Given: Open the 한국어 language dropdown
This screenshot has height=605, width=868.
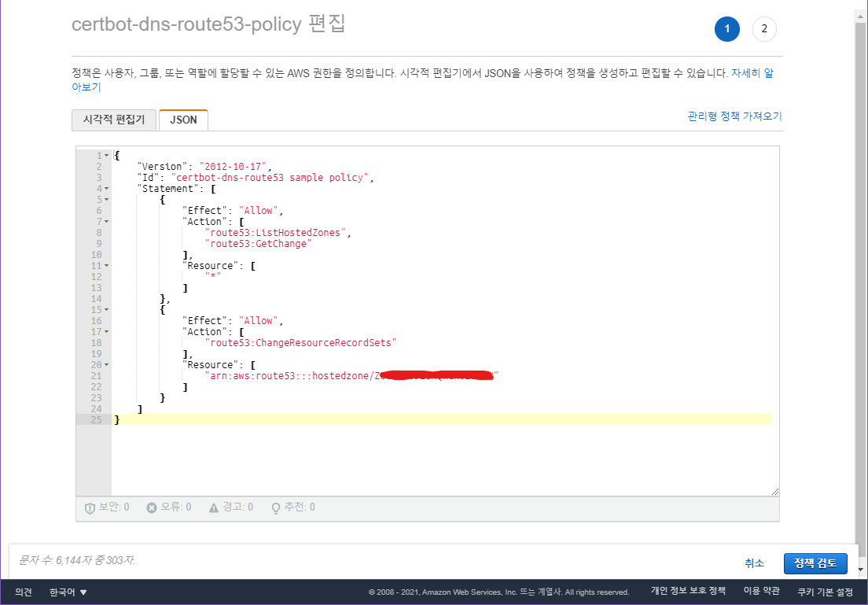Looking at the screenshot, I should [x=68, y=592].
